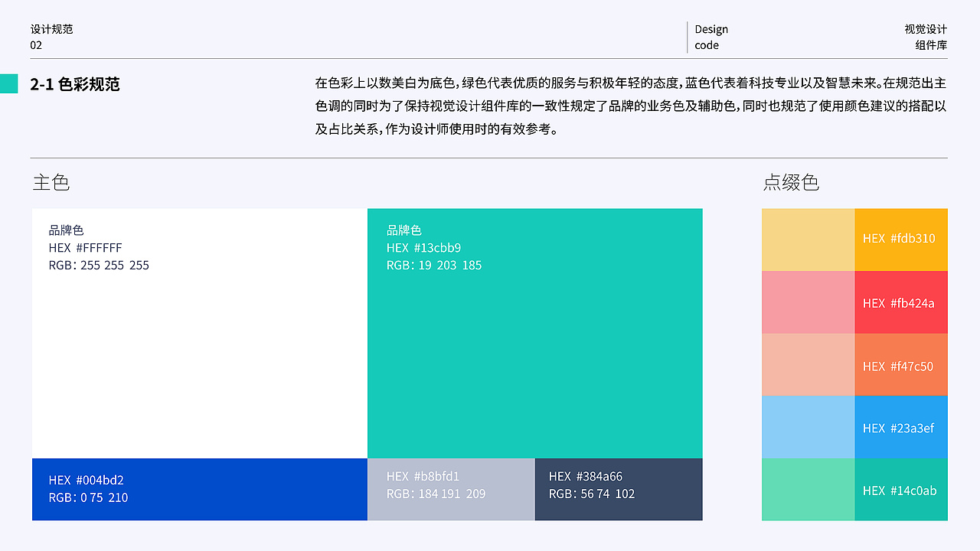
Task: Click the gray #b8bfd1 color bar
Action: 450,489
